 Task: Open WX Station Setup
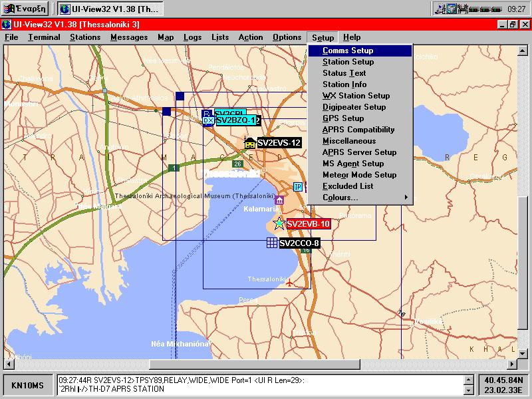click(360, 96)
